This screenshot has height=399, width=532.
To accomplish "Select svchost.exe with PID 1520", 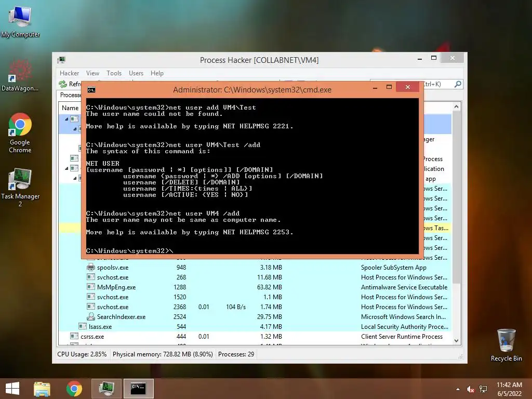I will 255,297.
